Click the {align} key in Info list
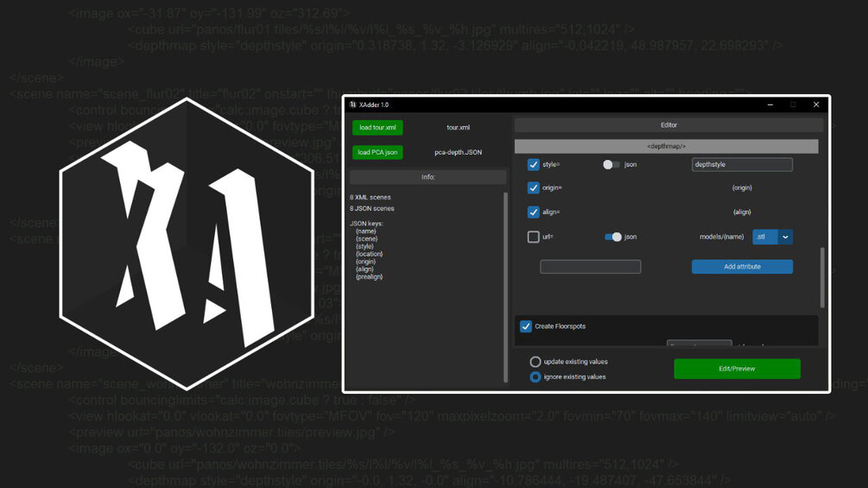The height and width of the screenshot is (488, 868). pyautogui.click(x=364, y=269)
